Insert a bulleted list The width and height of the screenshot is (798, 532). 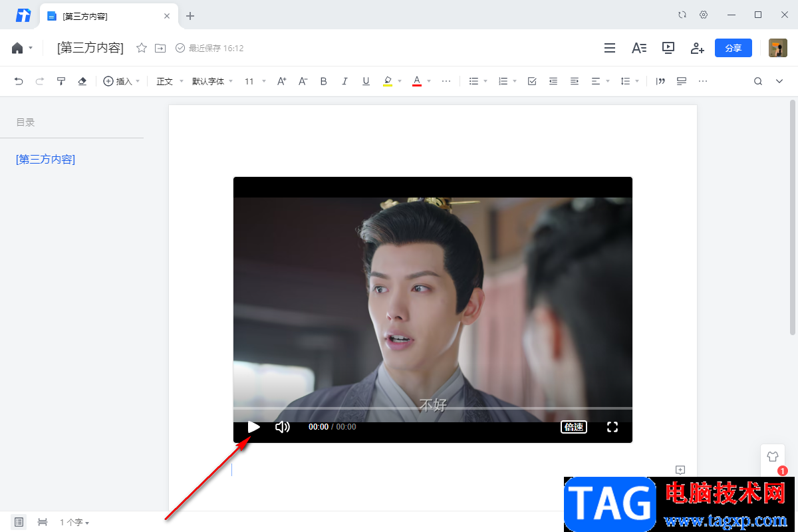click(473, 81)
